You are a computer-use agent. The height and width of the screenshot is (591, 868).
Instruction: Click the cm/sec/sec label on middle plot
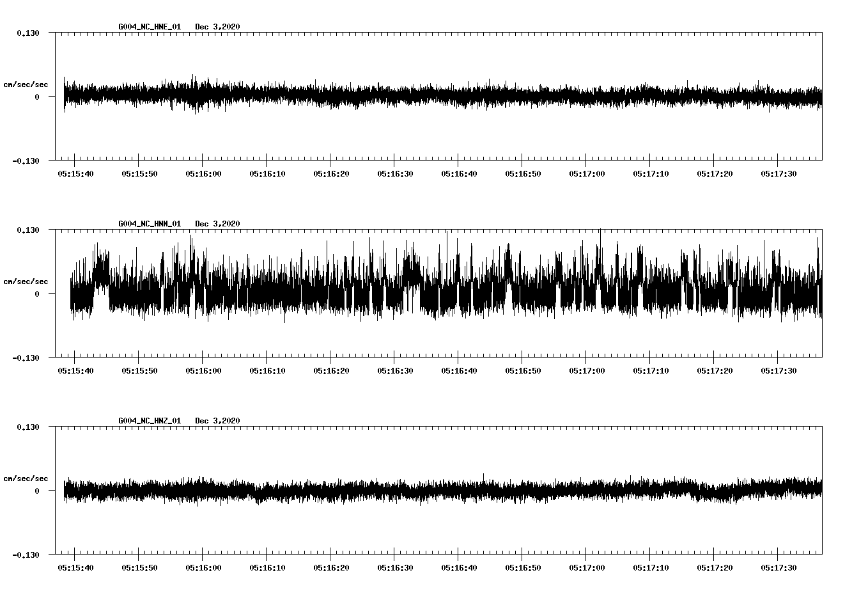click(26, 281)
